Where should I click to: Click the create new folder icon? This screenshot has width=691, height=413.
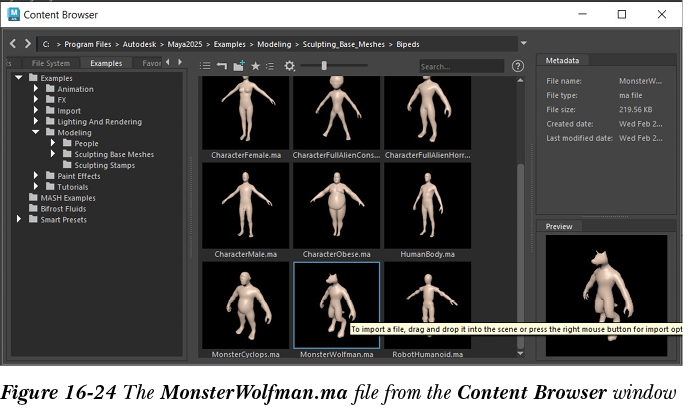tap(238, 66)
